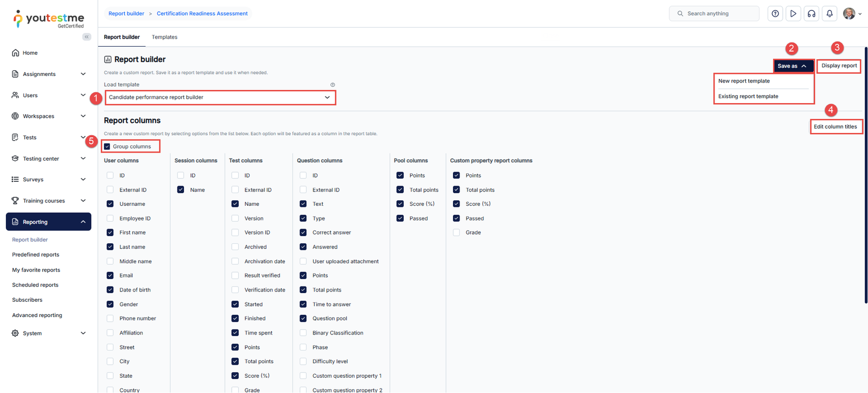Uncheck the Group columns checkbox
The image size is (868, 393).
[107, 147]
